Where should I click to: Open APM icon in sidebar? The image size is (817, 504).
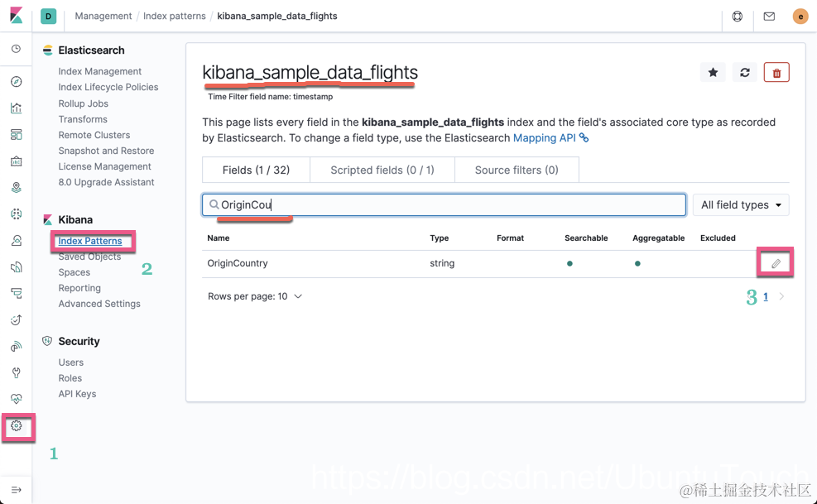click(17, 294)
